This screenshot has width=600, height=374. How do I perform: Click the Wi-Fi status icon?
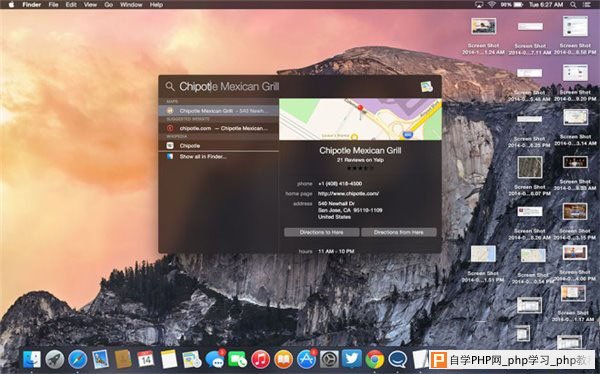click(x=491, y=5)
